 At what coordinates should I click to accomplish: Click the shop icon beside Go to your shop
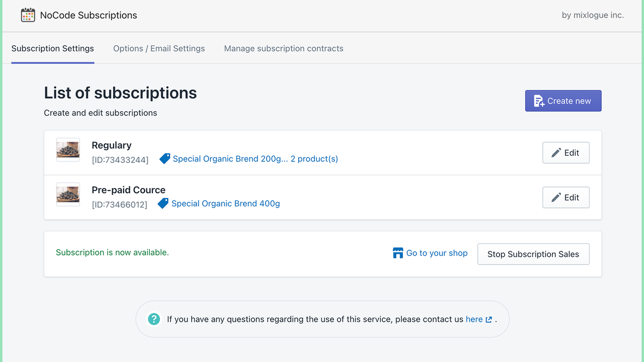[x=397, y=253]
